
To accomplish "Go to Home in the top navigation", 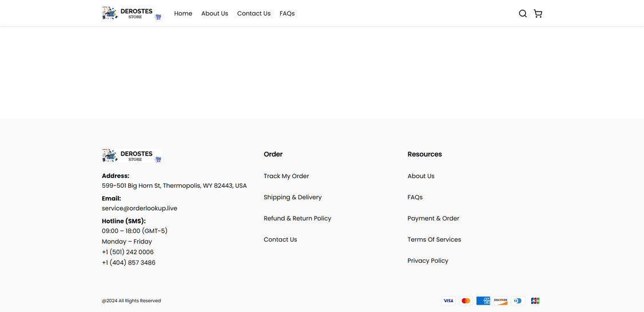I will 183,14.
